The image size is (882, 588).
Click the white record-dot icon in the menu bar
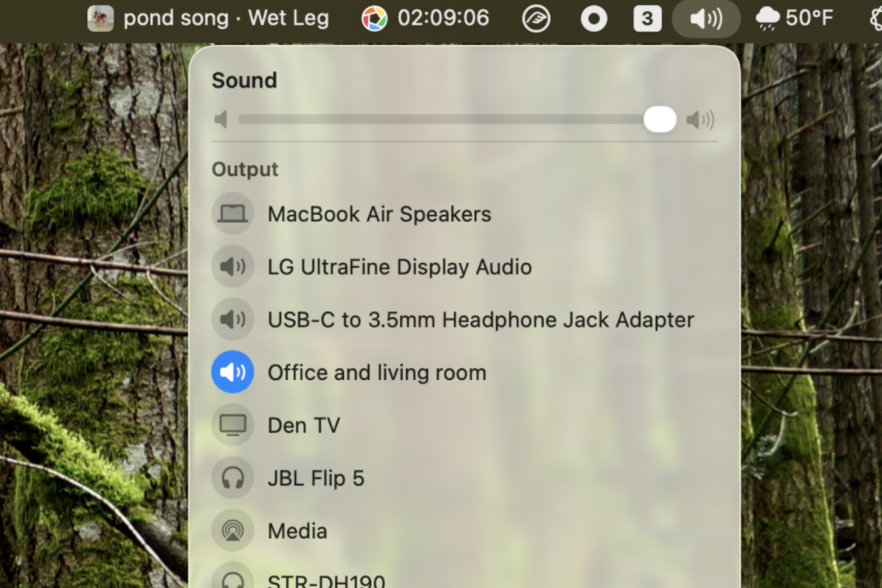[594, 18]
